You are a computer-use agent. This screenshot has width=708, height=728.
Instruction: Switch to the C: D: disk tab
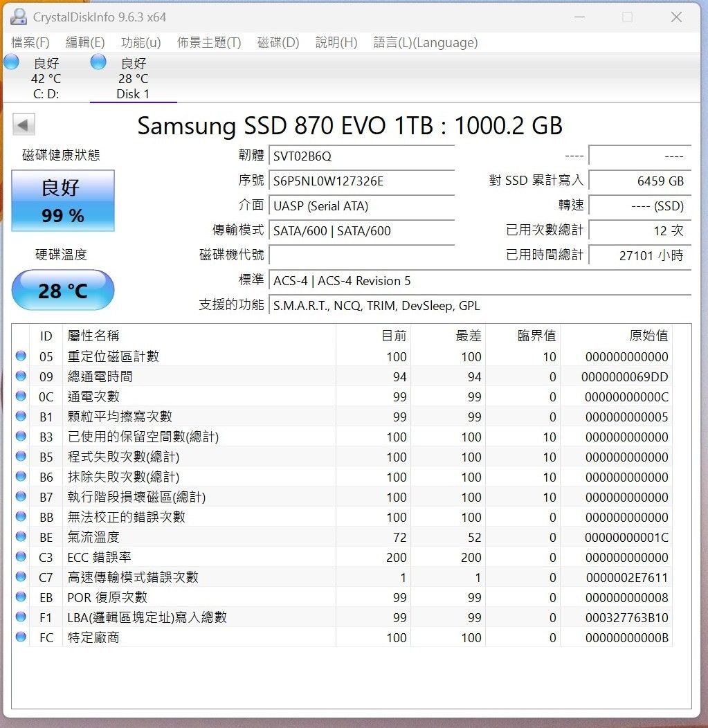click(46, 78)
